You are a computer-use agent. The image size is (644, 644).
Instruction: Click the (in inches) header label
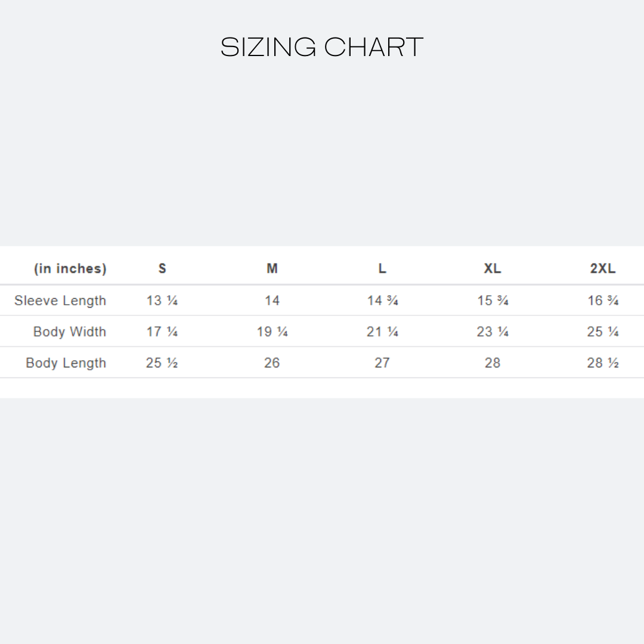click(x=70, y=268)
